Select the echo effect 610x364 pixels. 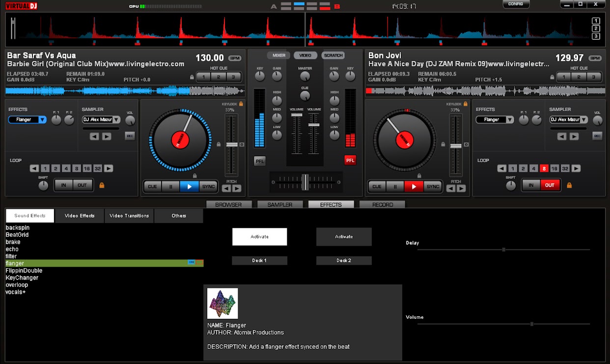point(104,249)
